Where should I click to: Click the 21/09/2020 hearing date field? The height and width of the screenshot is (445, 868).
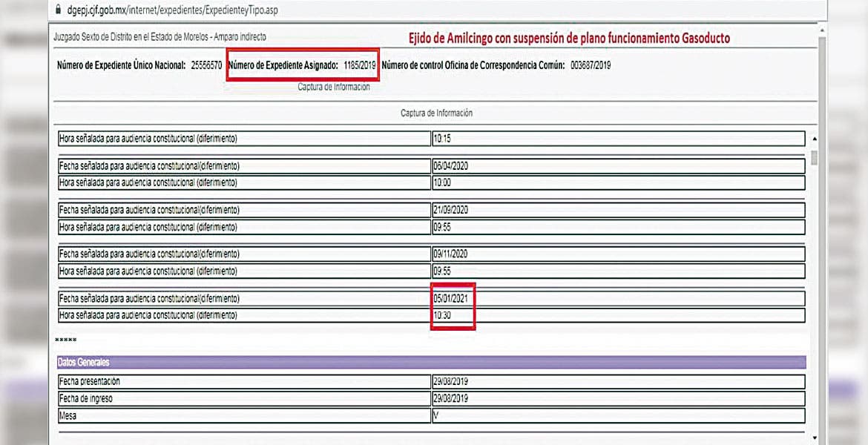[x=618, y=210]
